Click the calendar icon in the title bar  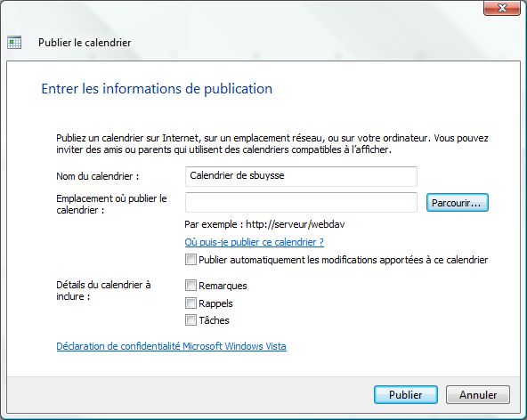point(14,43)
